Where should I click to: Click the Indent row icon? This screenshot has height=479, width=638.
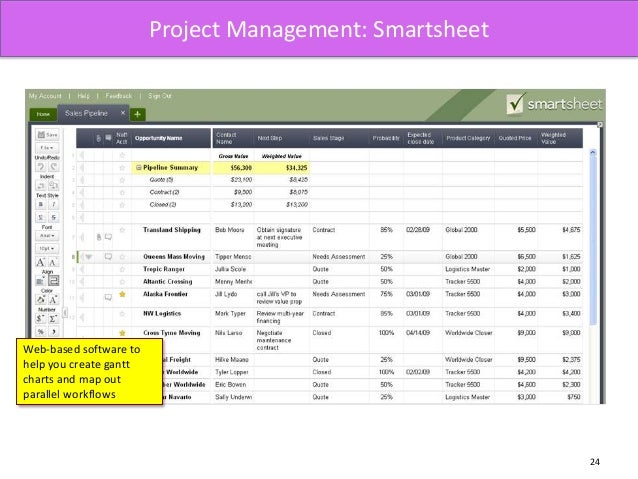point(54,186)
